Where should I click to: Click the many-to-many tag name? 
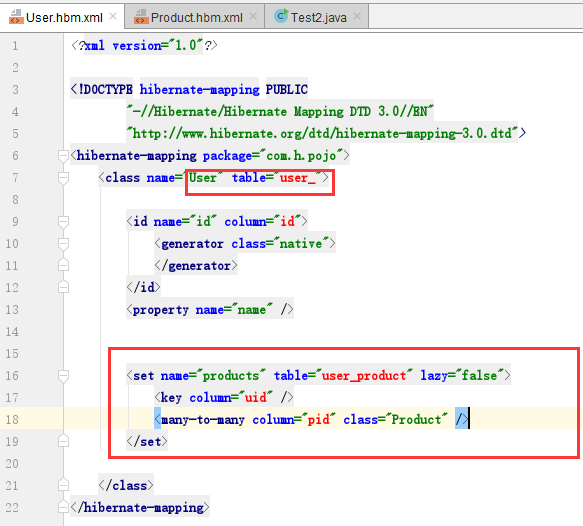tap(203, 420)
